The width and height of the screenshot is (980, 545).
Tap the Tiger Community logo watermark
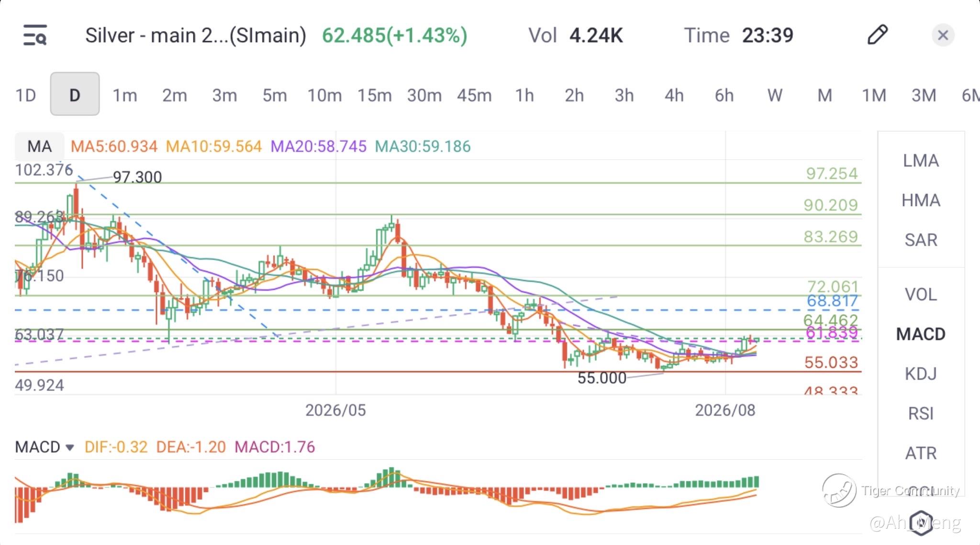coord(839,490)
